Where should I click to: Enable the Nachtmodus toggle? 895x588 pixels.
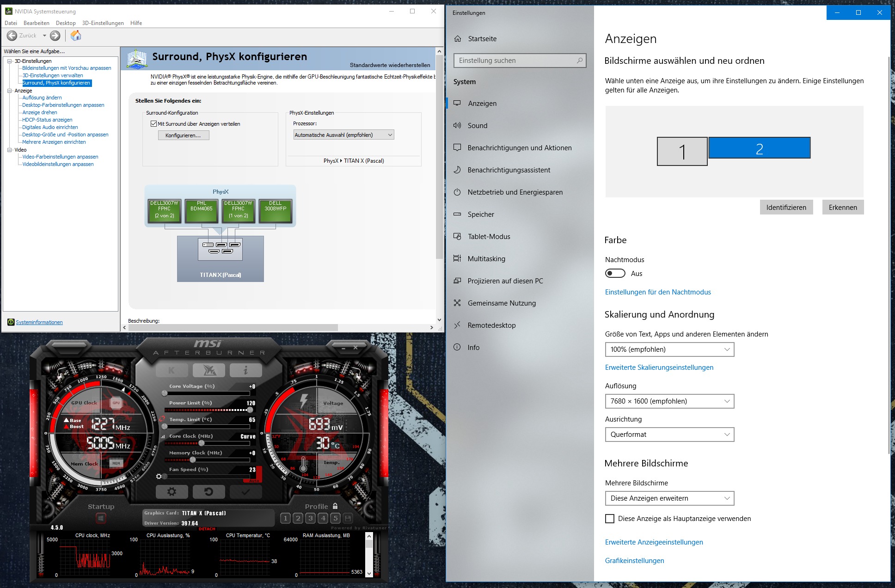pyautogui.click(x=615, y=273)
